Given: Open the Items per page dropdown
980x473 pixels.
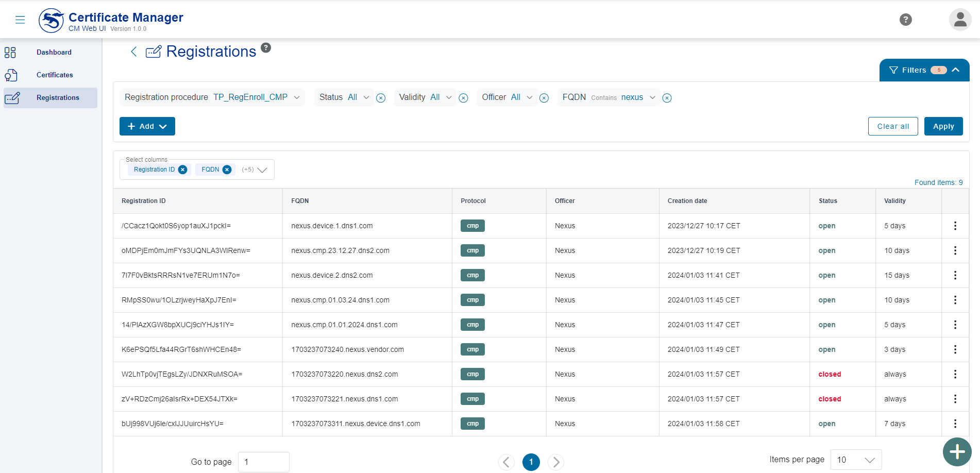Looking at the screenshot, I should coord(856,460).
